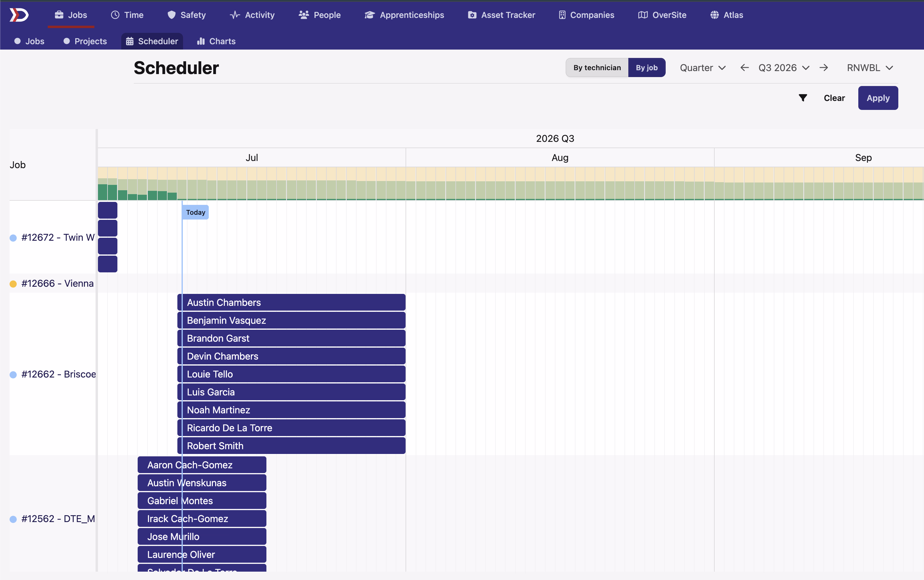Click the Activity pulse icon
This screenshot has height=580, width=924.
(x=235, y=15)
